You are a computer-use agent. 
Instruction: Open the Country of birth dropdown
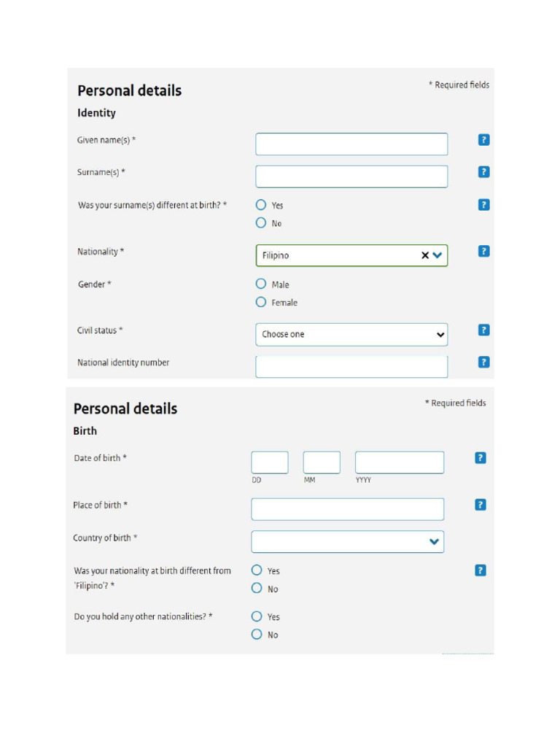[347, 541]
